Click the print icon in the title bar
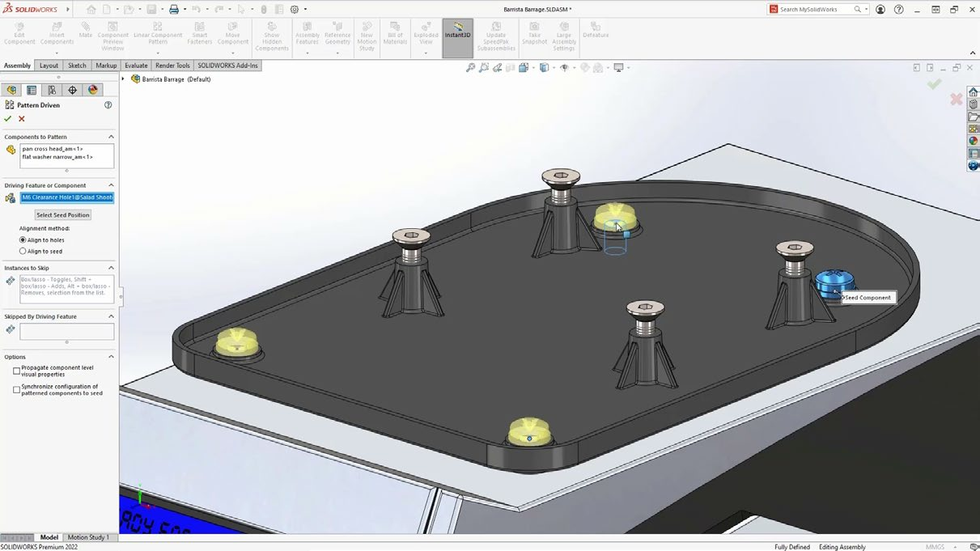980x551 pixels. [173, 10]
